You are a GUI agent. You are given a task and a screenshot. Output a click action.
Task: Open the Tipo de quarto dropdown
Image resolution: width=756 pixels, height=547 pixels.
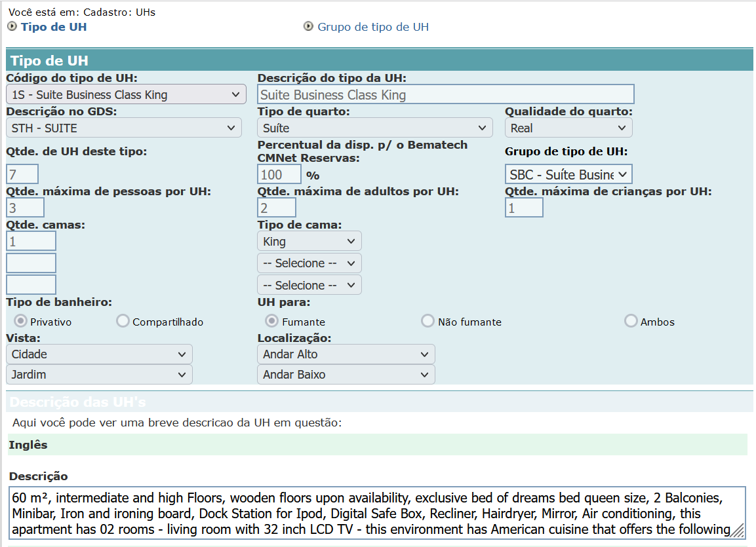coord(374,128)
